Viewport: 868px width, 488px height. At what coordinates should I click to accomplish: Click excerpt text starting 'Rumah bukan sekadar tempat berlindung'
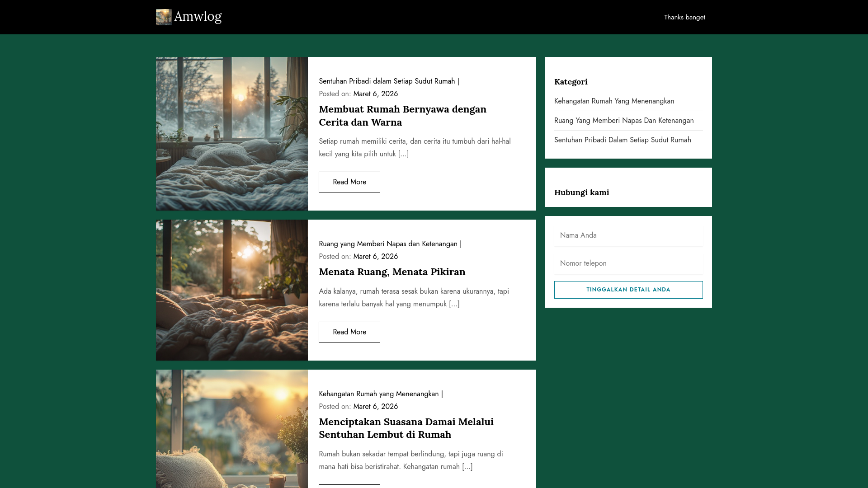(x=410, y=460)
